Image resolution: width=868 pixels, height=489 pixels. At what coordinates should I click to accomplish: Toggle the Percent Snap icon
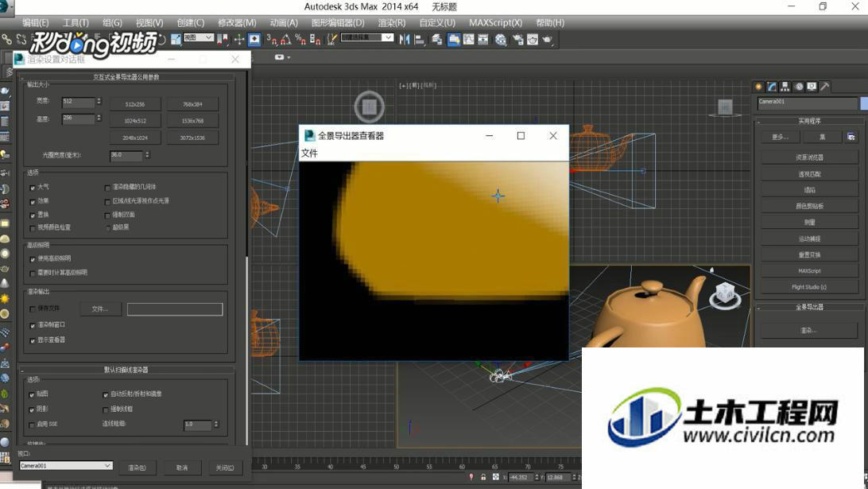coord(300,39)
